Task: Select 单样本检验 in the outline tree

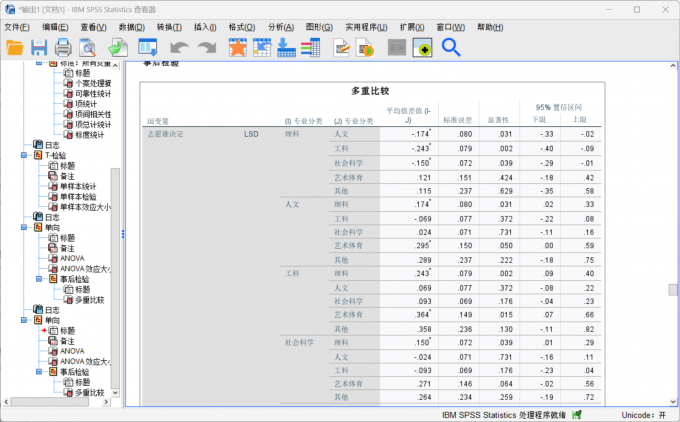Action: pos(79,197)
